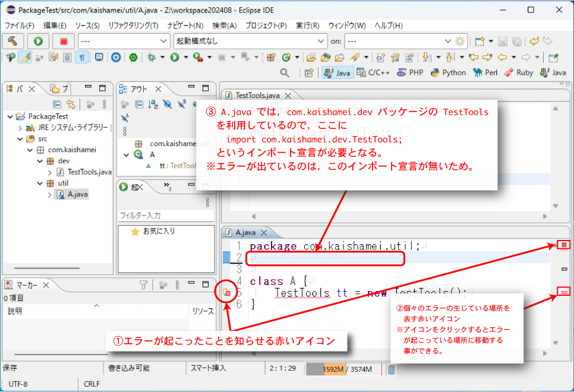Run garbage collector trash icon

click(x=391, y=369)
